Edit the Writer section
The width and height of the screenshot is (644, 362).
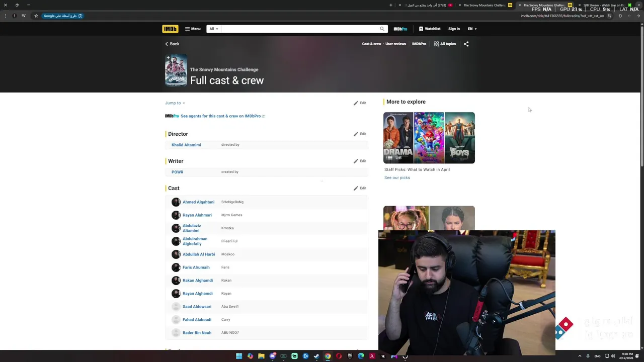click(x=360, y=161)
